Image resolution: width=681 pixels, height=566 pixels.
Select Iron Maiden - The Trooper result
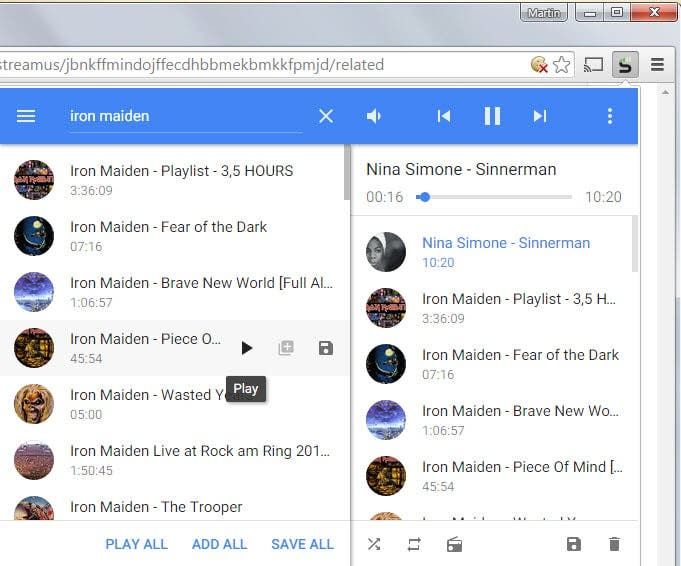174,506
